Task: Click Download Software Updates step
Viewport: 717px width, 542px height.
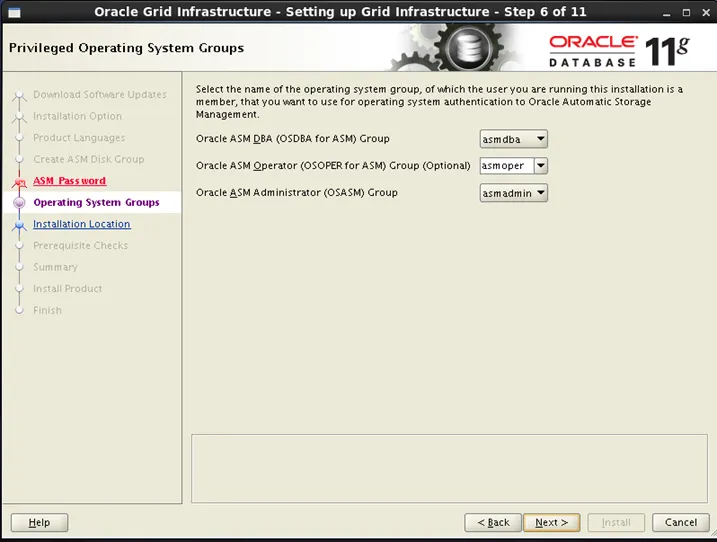Action: point(100,94)
